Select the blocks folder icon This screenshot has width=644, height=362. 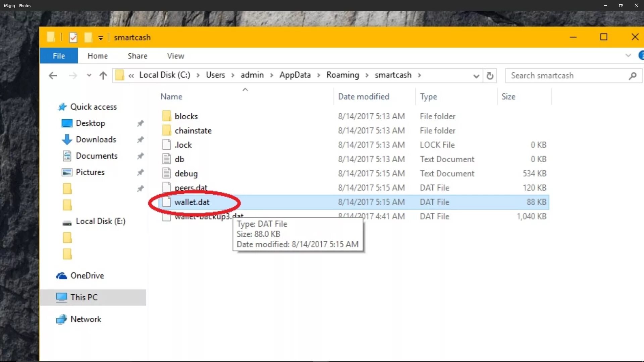tap(166, 116)
